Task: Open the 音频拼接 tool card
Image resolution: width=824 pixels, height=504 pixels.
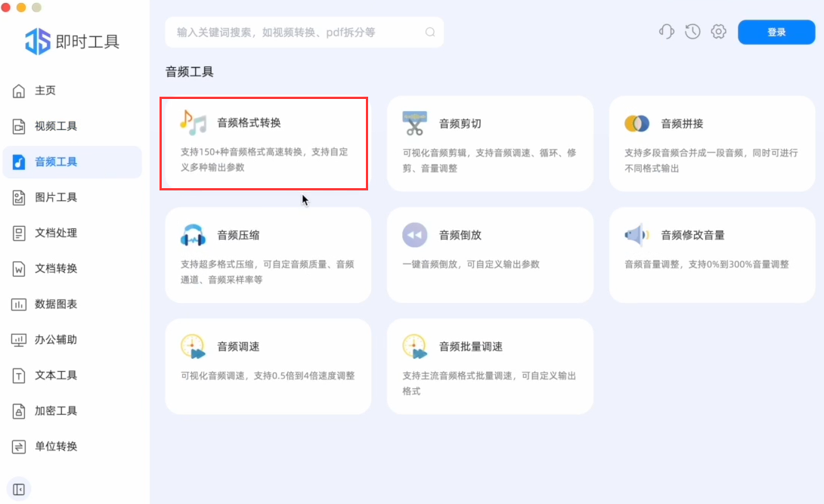Action: pos(711,144)
